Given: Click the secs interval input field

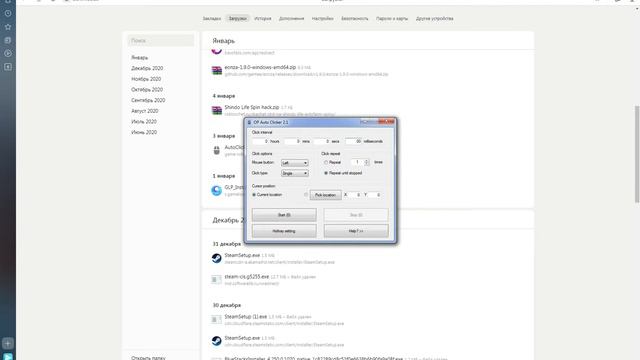Looking at the screenshot, I should (x=322, y=141).
